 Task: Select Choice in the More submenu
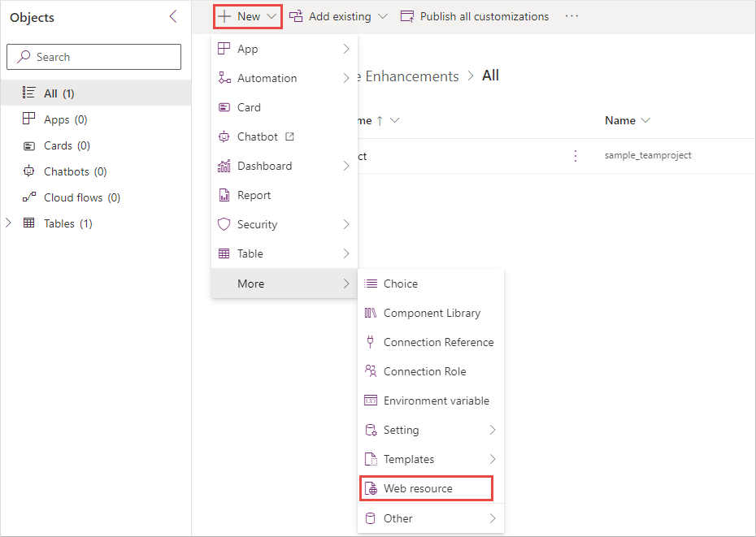tap(431, 284)
